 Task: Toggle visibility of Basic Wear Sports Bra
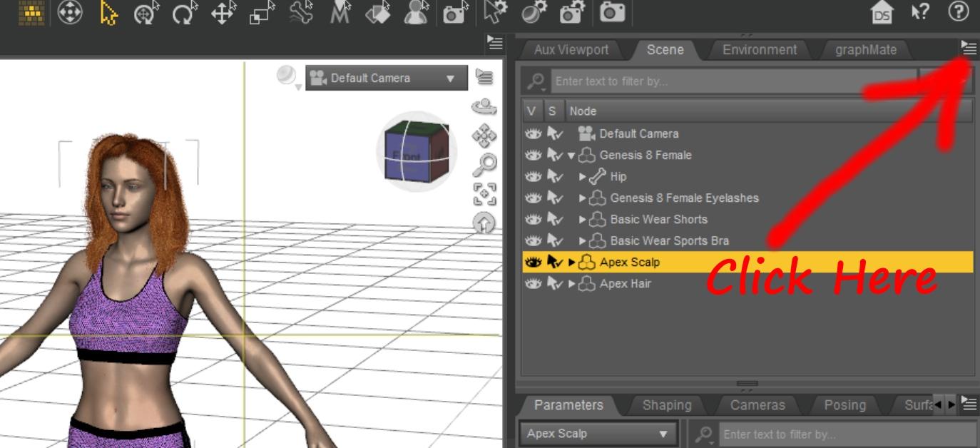[x=532, y=240]
